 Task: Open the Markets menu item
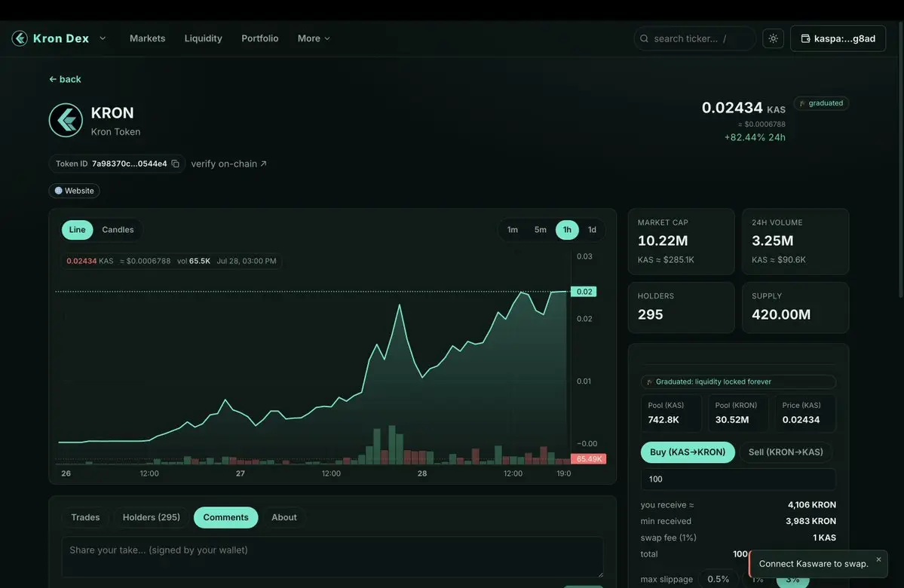click(148, 38)
